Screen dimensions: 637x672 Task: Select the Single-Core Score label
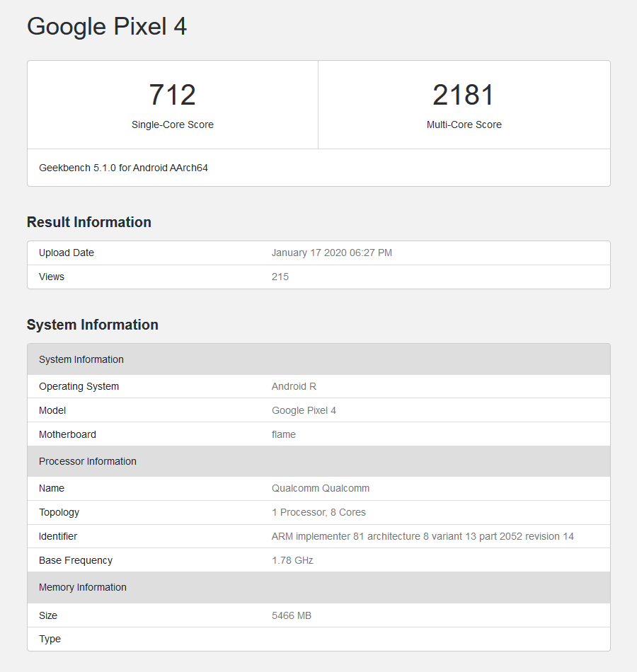click(x=172, y=124)
